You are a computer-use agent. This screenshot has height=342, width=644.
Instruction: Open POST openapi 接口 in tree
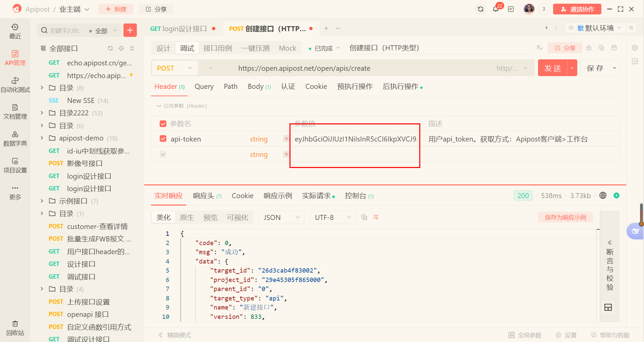(89, 314)
